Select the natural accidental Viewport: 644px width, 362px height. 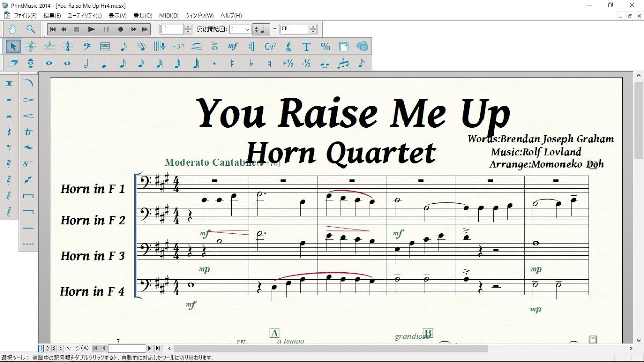(270, 64)
